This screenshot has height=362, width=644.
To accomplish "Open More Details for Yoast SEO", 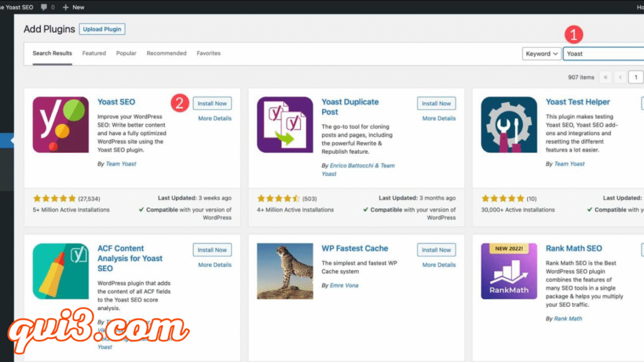I will coord(215,118).
